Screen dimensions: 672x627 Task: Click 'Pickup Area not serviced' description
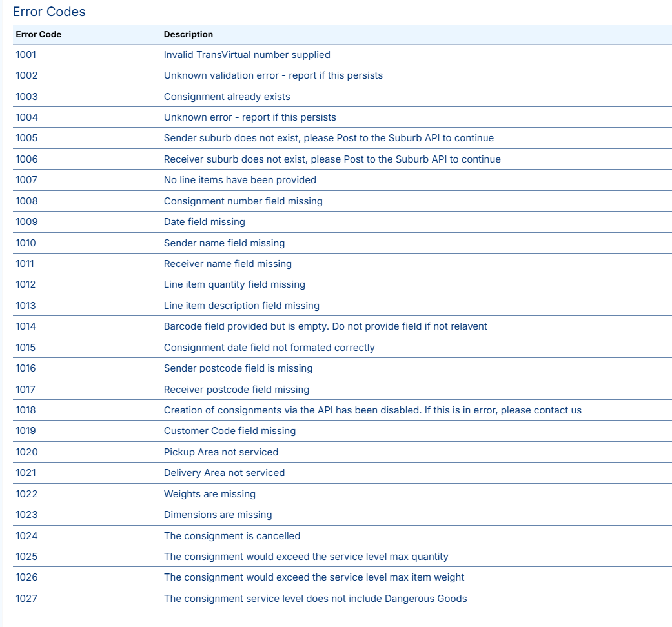point(221,452)
